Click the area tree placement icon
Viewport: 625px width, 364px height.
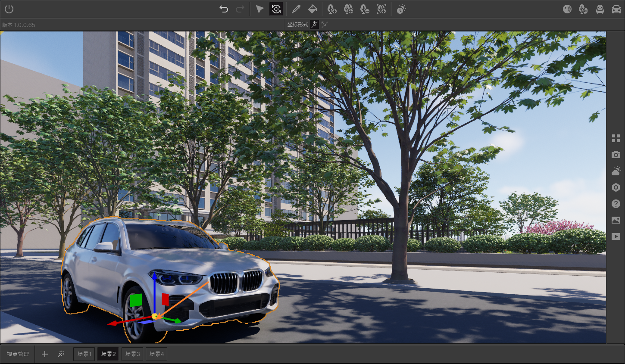pyautogui.click(x=381, y=9)
